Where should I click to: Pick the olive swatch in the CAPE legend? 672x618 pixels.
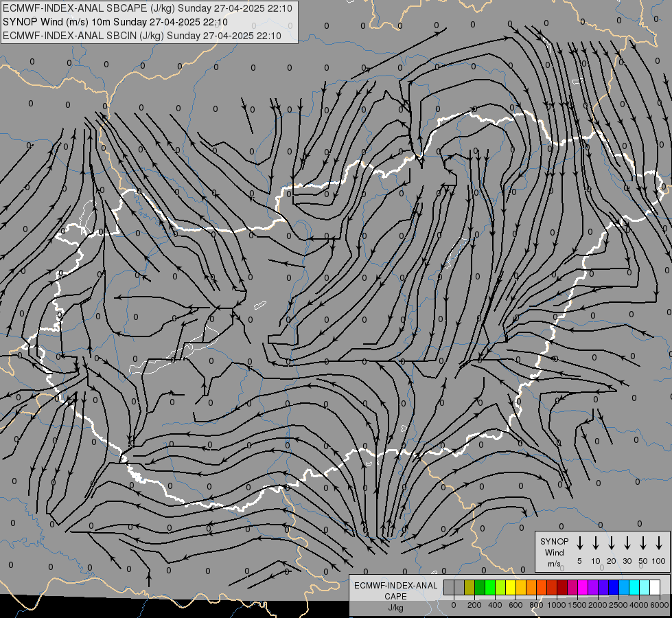tap(470, 587)
